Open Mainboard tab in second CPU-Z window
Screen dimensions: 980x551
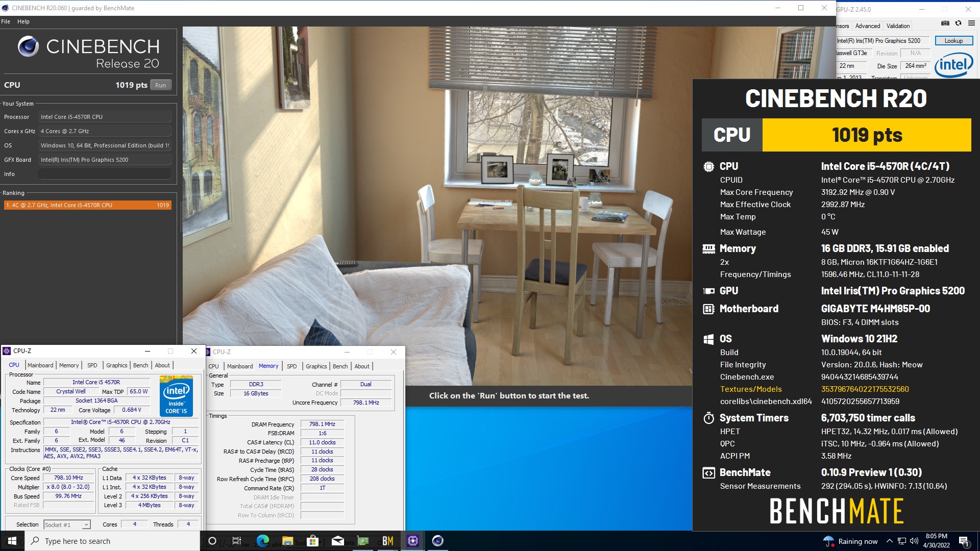point(240,366)
